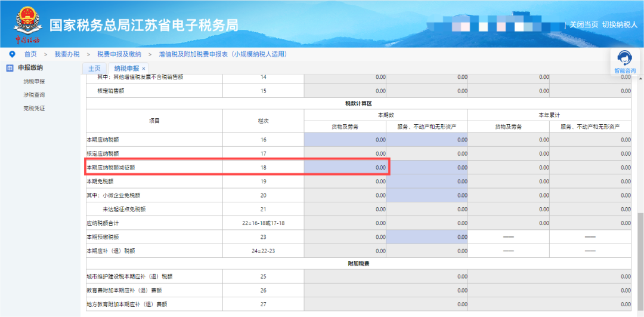
Task: Go to 税费申报及缴纳 breadcrumb link
Action: click(x=119, y=54)
